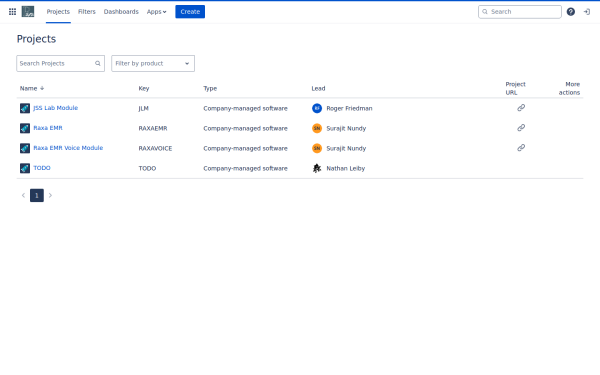This screenshot has height=375, width=600.
Task: Click Surajit Nundy in the Raxa EMR row
Action: 346,128
